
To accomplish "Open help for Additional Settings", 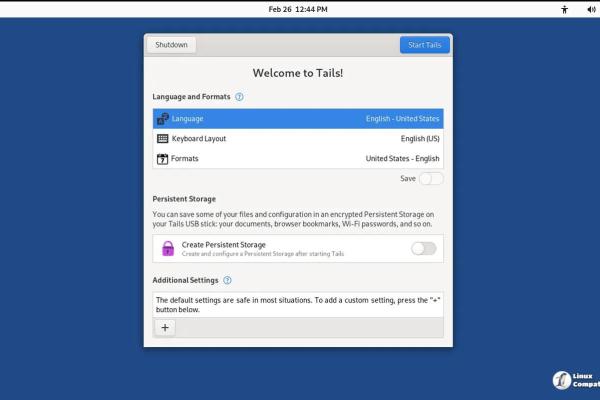I will click(x=227, y=280).
